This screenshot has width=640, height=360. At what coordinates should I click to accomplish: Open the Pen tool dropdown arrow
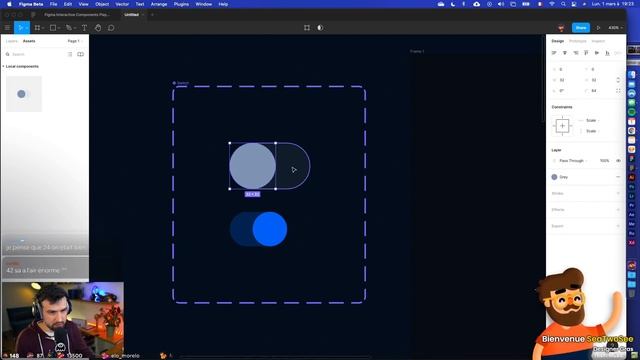(75, 28)
